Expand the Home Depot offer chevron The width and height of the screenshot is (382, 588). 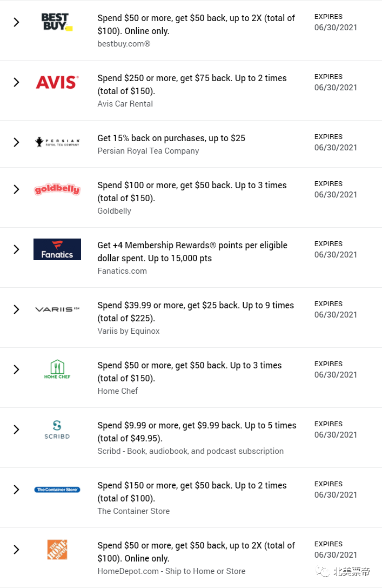pos(16,550)
